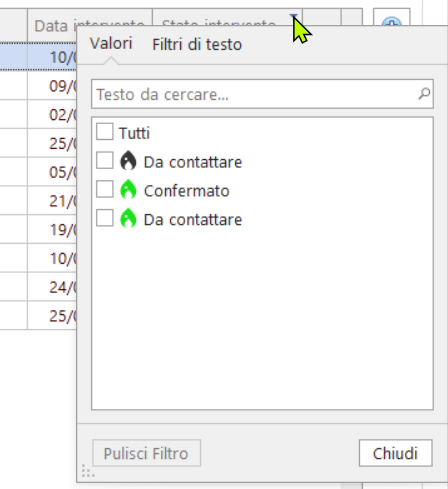
Task: Click the blue circular icon beside the grid header
Action: click(391, 19)
